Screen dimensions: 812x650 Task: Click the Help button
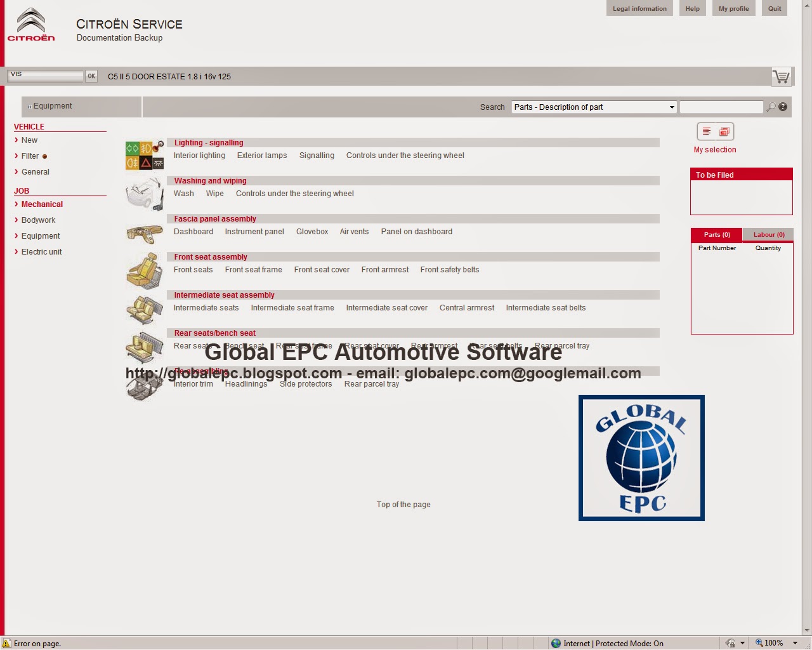pos(693,8)
